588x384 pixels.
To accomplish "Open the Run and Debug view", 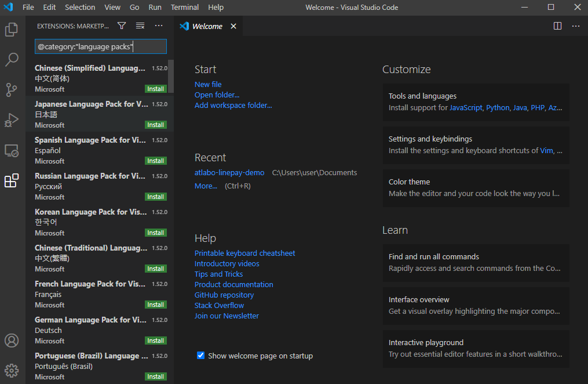I will coord(12,120).
